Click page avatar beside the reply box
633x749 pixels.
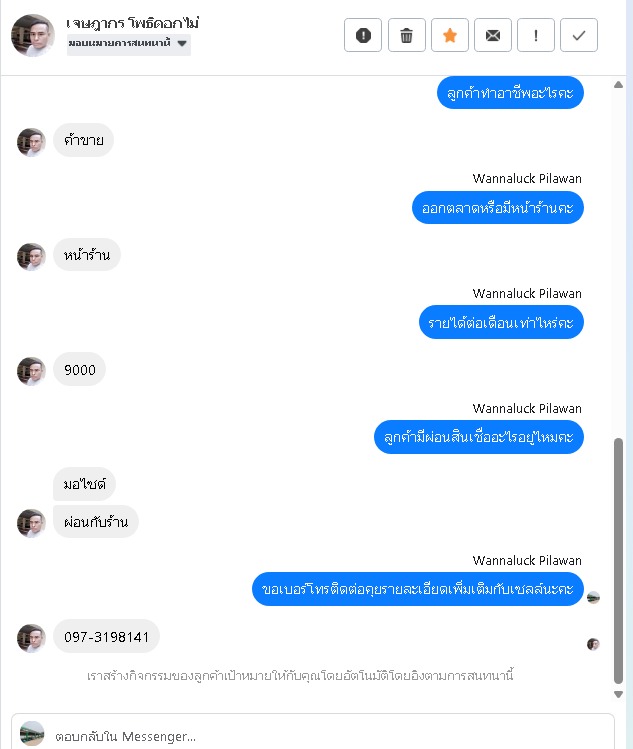pos(32,734)
